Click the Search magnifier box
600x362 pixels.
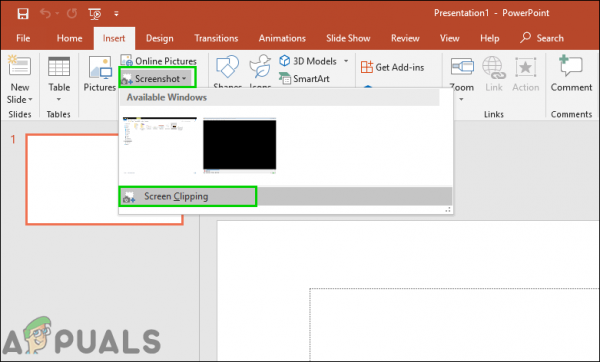point(542,38)
